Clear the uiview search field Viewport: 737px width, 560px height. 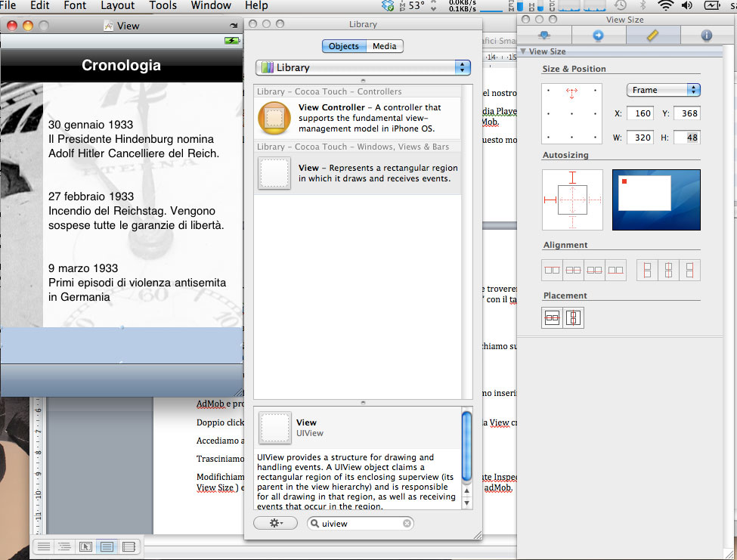point(407,523)
